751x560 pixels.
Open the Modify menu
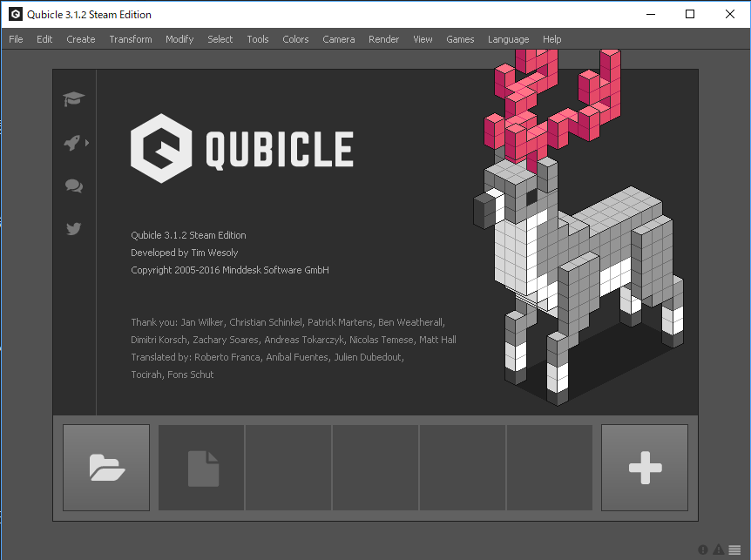point(179,39)
